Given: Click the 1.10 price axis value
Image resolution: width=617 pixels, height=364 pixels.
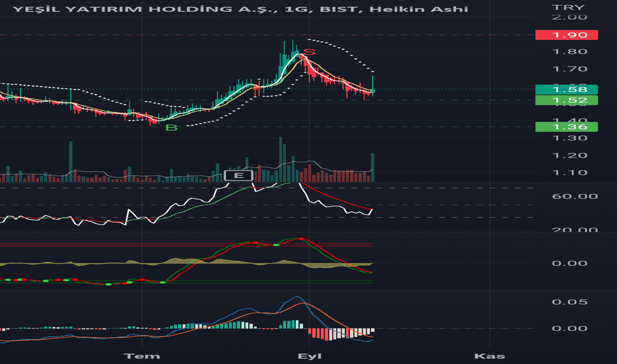Looking at the screenshot, I should tap(569, 173).
